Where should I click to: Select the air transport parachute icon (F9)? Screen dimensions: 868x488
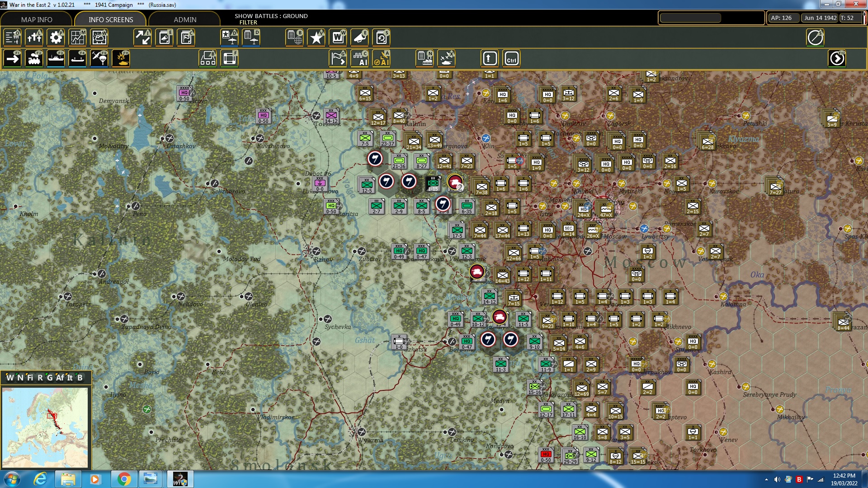[99, 58]
